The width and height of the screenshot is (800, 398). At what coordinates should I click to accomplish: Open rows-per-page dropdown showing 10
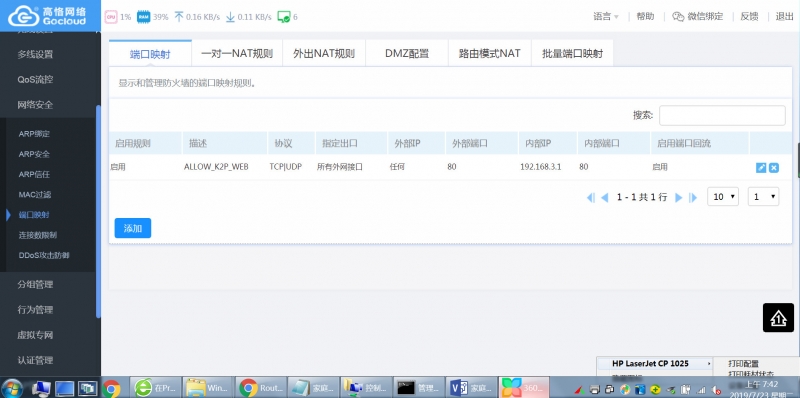(x=723, y=196)
